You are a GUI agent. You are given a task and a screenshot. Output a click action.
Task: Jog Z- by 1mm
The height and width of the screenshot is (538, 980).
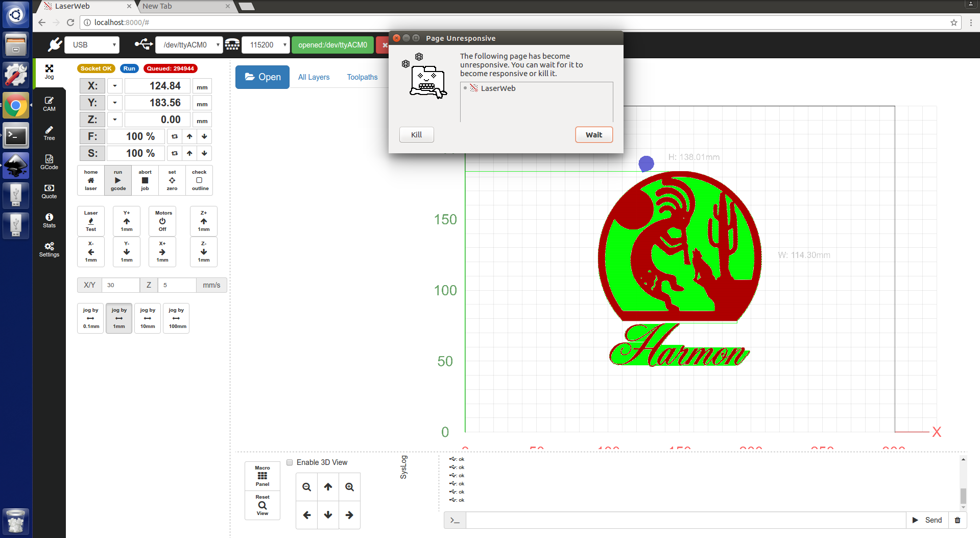[204, 252]
